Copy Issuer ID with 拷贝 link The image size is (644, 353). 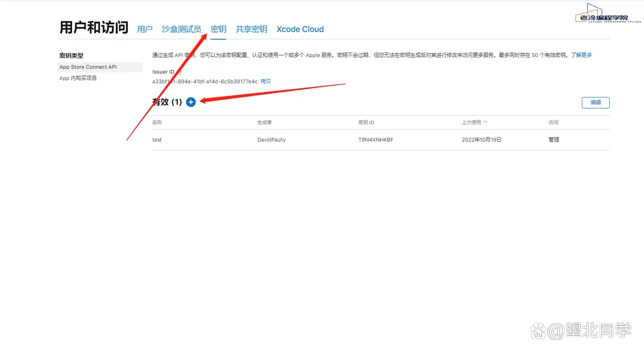tap(265, 82)
